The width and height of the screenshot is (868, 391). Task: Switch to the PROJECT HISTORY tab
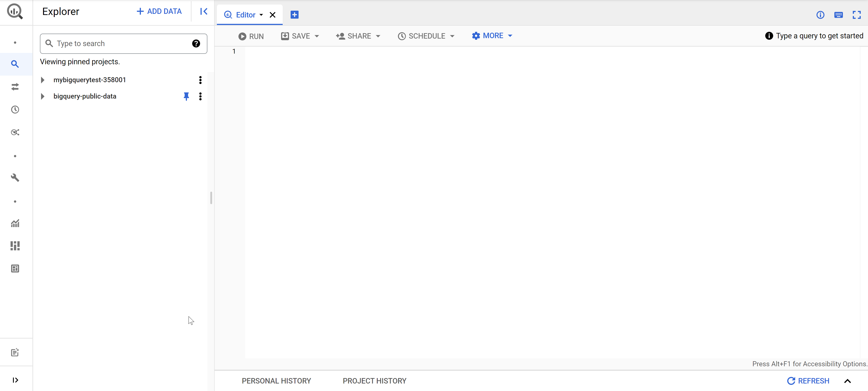click(374, 381)
